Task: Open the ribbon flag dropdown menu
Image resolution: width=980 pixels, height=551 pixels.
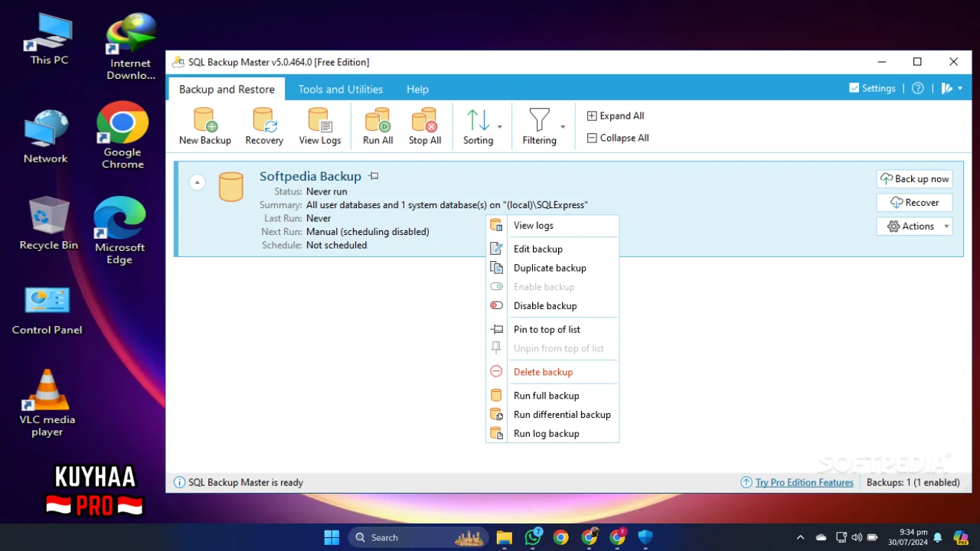Action: coord(952,88)
